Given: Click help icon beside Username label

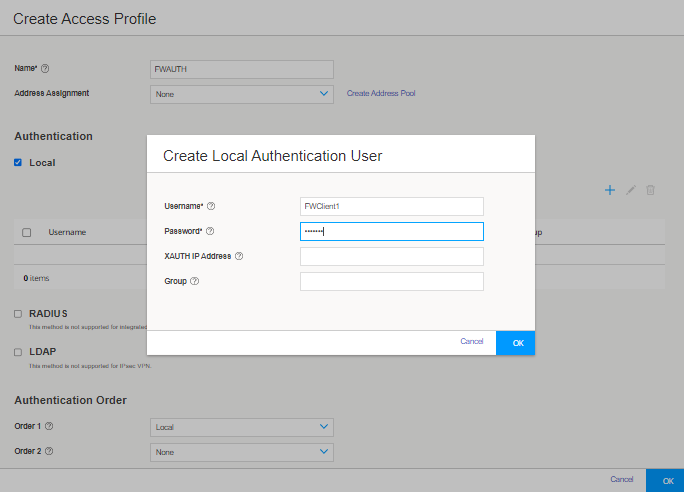Looking at the screenshot, I should (211, 206).
